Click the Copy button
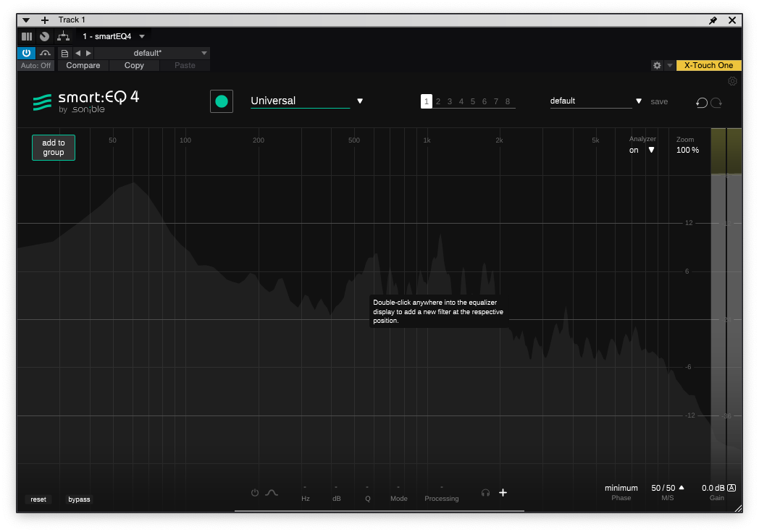The height and width of the screenshot is (532, 759). pos(134,65)
